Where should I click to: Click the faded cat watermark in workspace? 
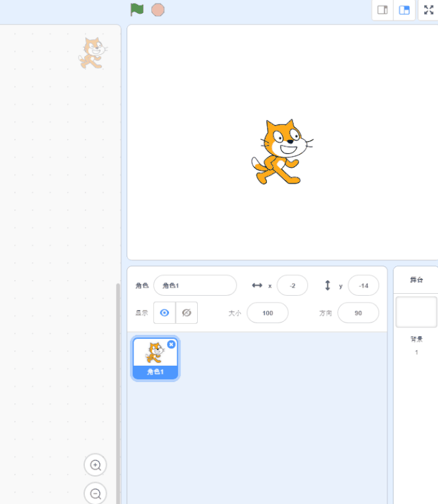[93, 53]
